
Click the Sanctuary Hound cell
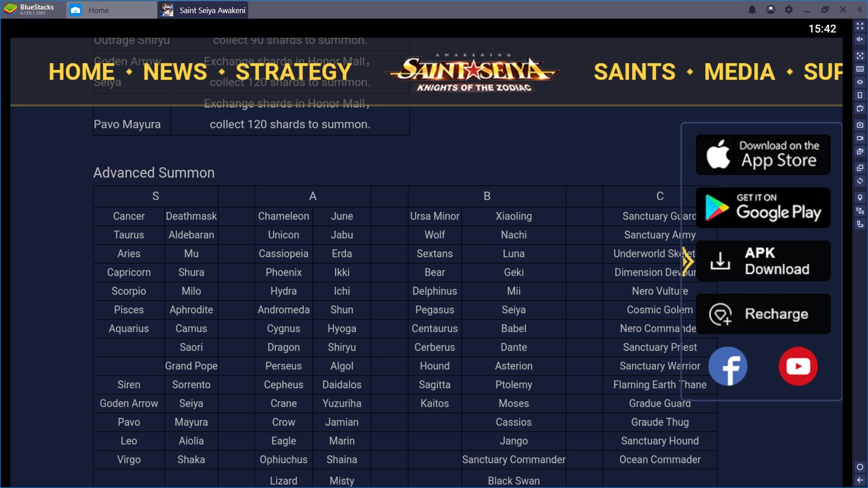point(660,441)
